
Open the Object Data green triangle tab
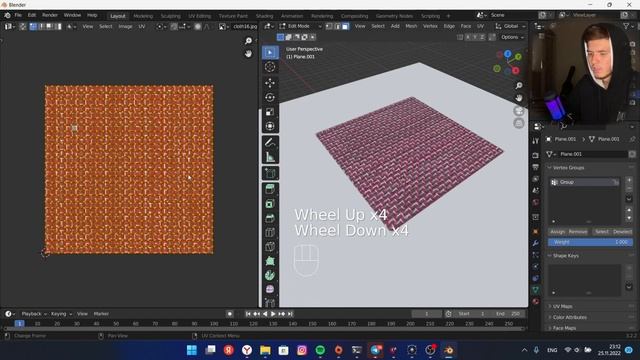coord(536,289)
